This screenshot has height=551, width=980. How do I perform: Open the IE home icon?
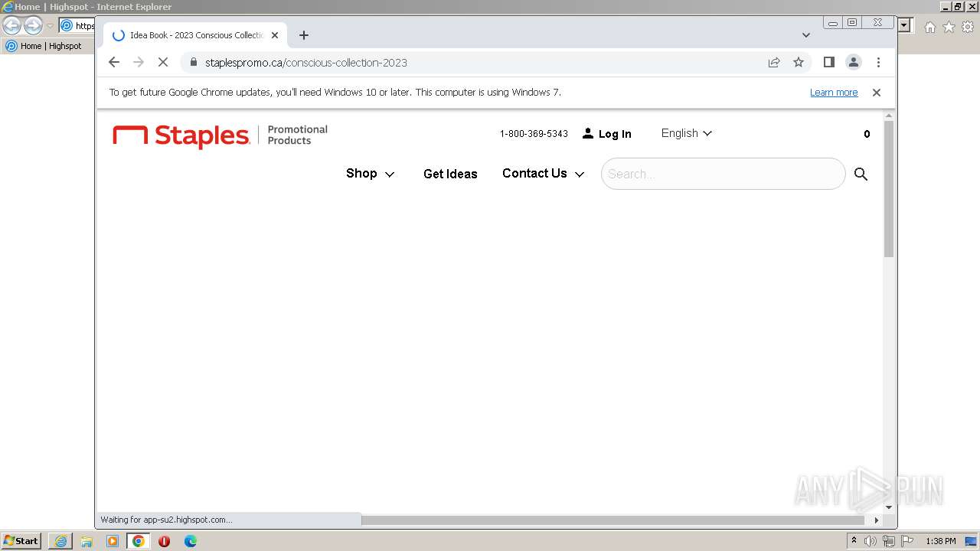[x=929, y=27]
